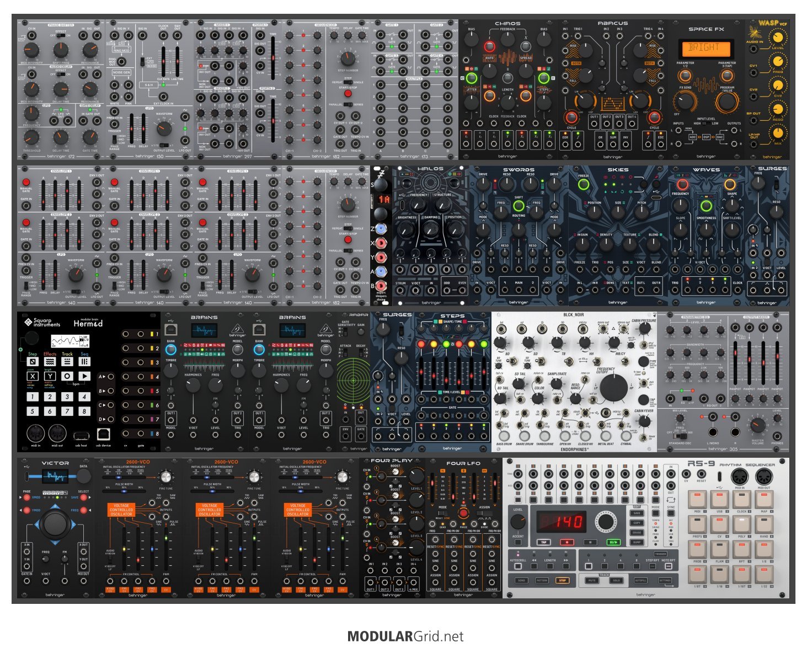Toggle the AUTOSCROLL button on RS-9
Image resolution: width=812 pixels, height=648 pixels.
[x=517, y=566]
